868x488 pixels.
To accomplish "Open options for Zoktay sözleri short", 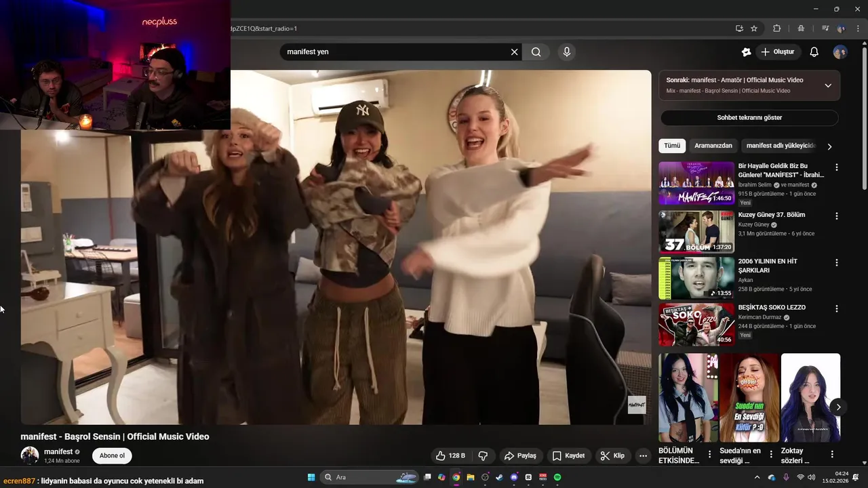I will [x=832, y=454].
